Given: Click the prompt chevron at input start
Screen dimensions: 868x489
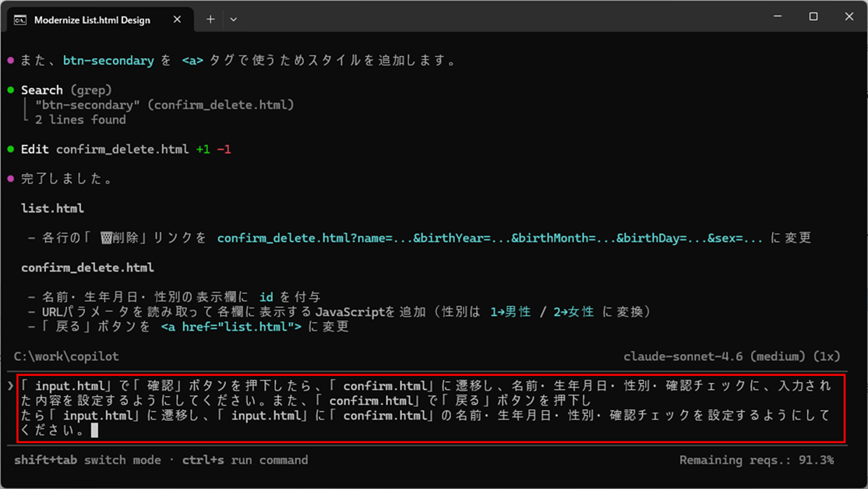Looking at the screenshot, I should 10,386.
